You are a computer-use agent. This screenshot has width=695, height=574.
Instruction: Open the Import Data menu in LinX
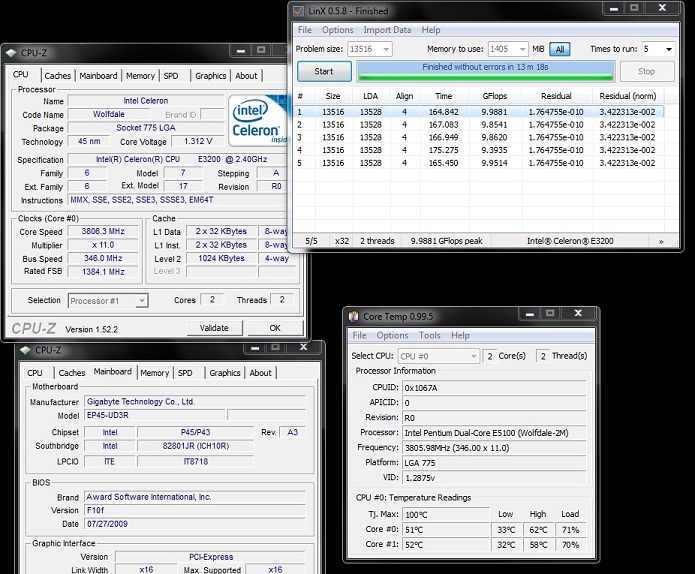click(387, 30)
